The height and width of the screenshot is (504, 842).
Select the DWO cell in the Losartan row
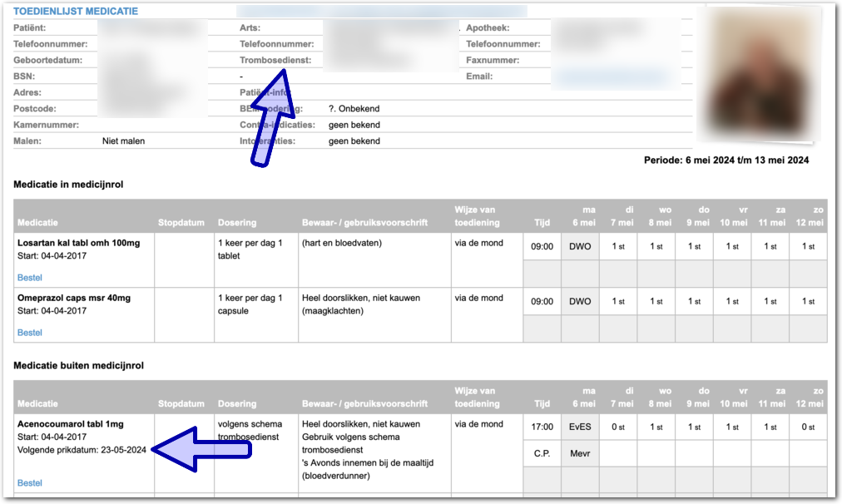580,246
